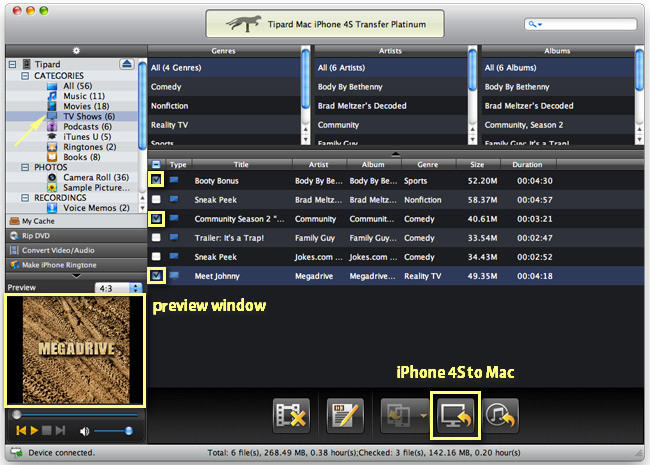Select Ringtones (2) in the sidebar
Viewport: 650px width, 465px height.
pos(89,147)
